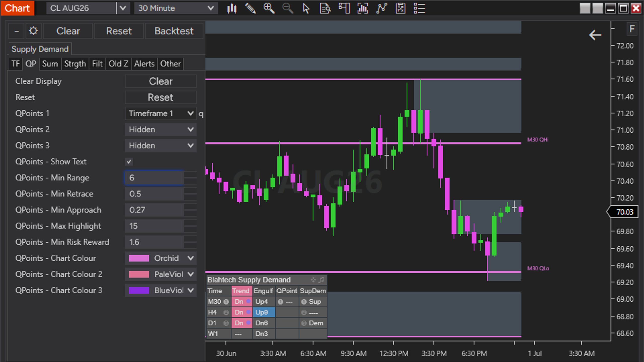Open the bar chart style icon
This screenshot has width=644, height=362.
(x=232, y=8)
